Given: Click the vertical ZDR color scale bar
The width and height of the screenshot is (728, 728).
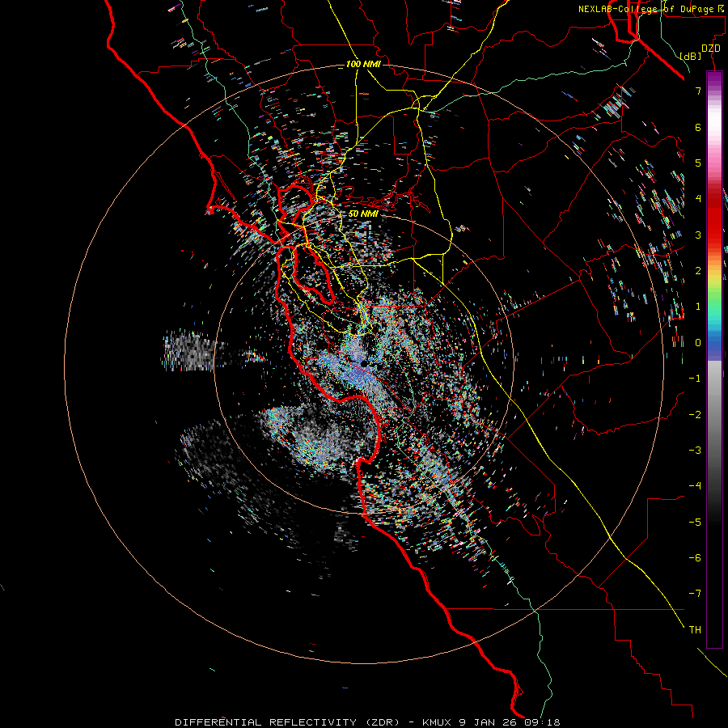Looking at the screenshot, I should pyautogui.click(x=714, y=360).
